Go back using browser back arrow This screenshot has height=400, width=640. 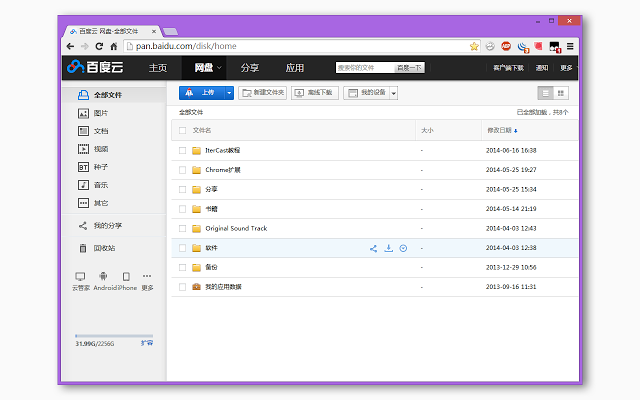[70, 47]
